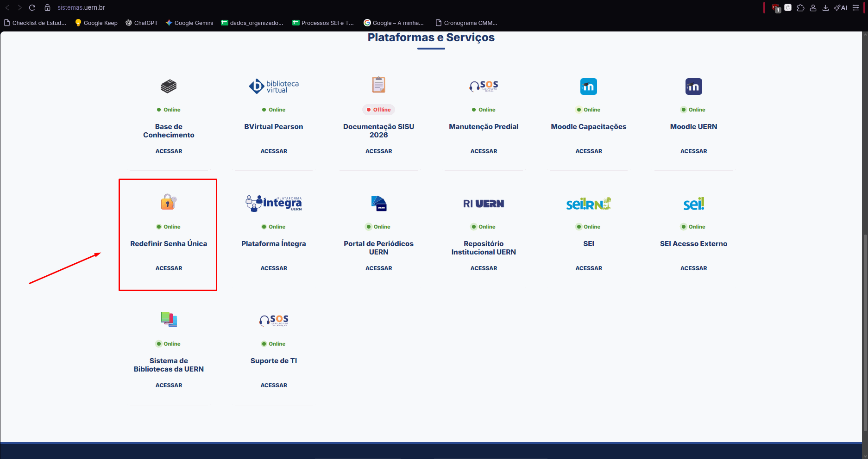868x459 pixels.
Task: Click the Sistema de Bibliotecas books icon
Action: point(169,319)
